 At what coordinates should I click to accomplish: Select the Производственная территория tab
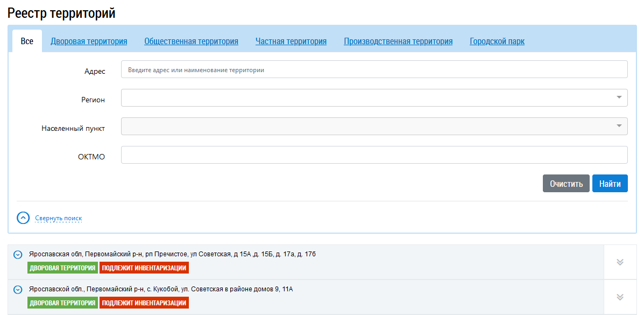(x=398, y=41)
